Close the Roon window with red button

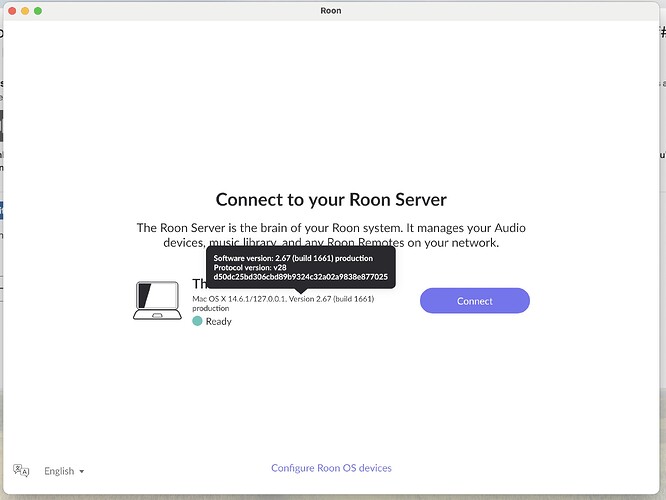point(12,11)
